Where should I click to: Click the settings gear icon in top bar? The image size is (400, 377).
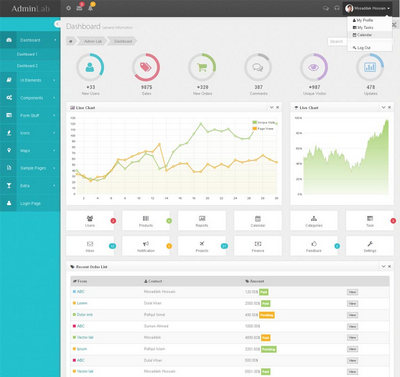(x=68, y=8)
